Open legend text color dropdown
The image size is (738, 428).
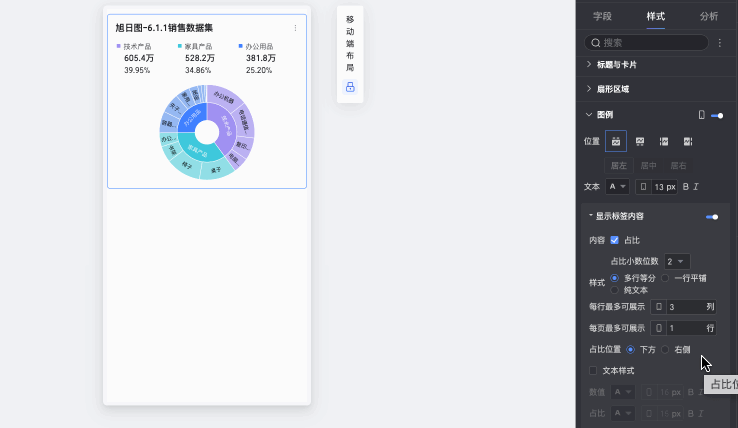pos(617,187)
